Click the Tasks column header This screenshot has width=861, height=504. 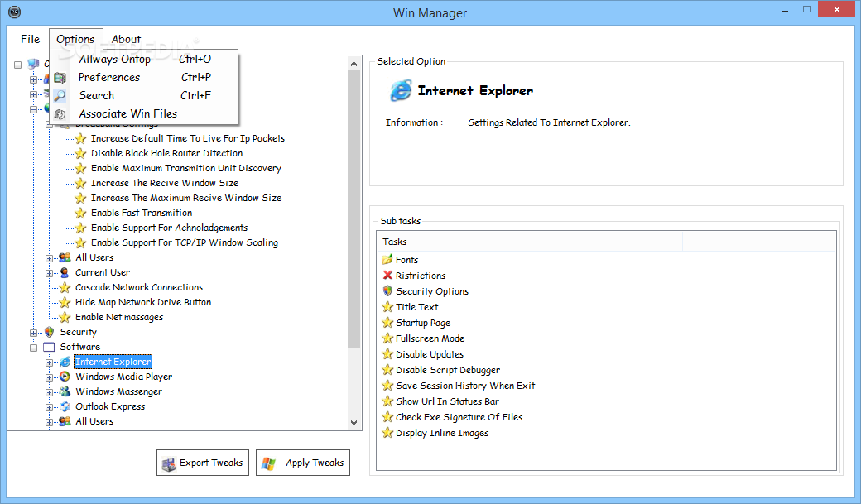pos(529,242)
